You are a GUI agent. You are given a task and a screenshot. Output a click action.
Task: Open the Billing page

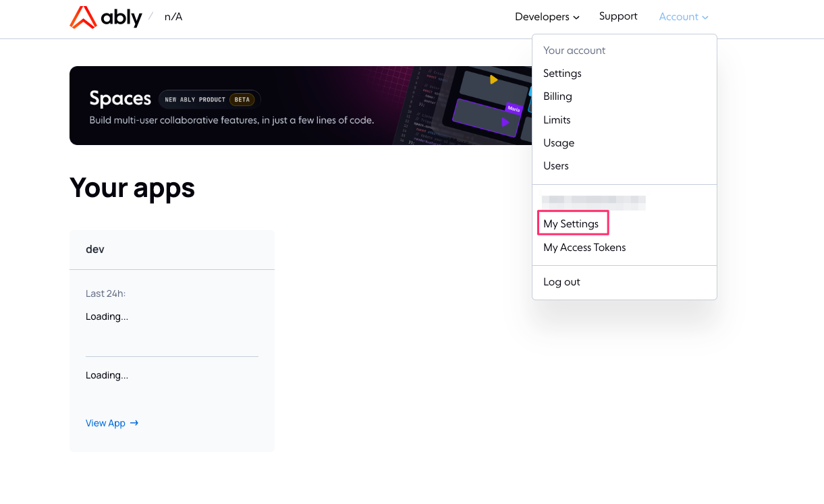point(557,96)
